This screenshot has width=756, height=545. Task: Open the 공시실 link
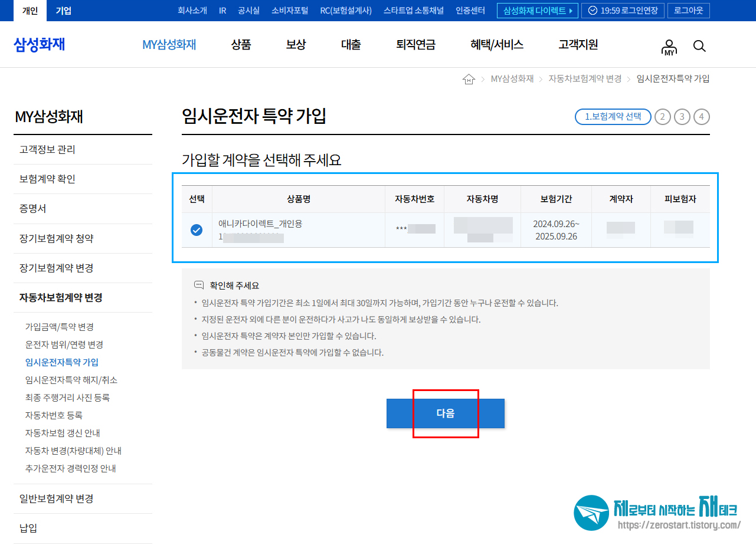(249, 11)
